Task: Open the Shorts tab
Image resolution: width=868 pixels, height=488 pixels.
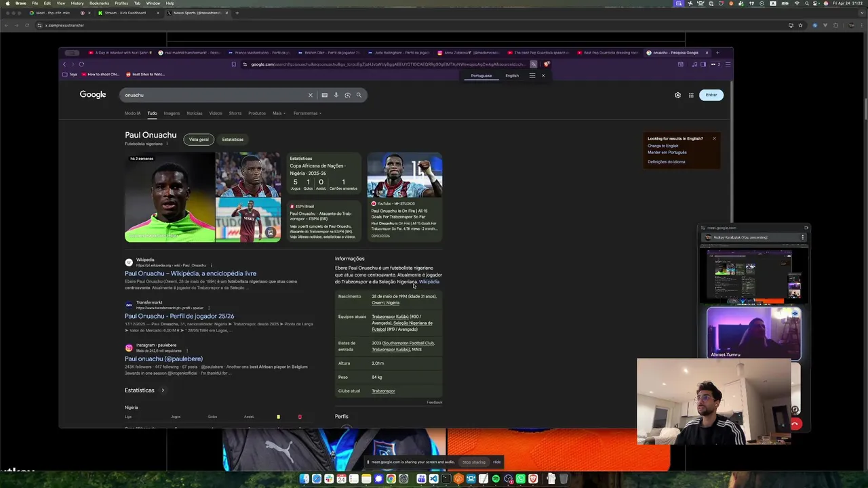Action: coord(235,113)
